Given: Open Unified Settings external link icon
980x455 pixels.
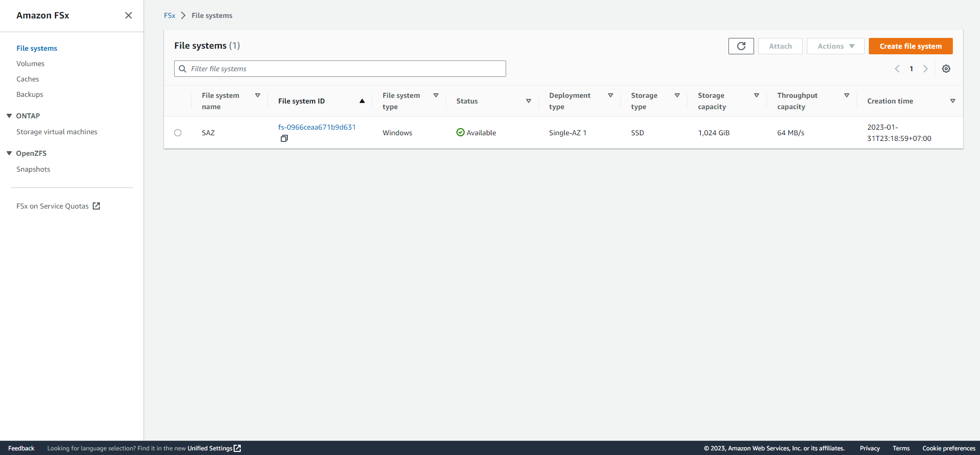Looking at the screenshot, I should coord(237,448).
